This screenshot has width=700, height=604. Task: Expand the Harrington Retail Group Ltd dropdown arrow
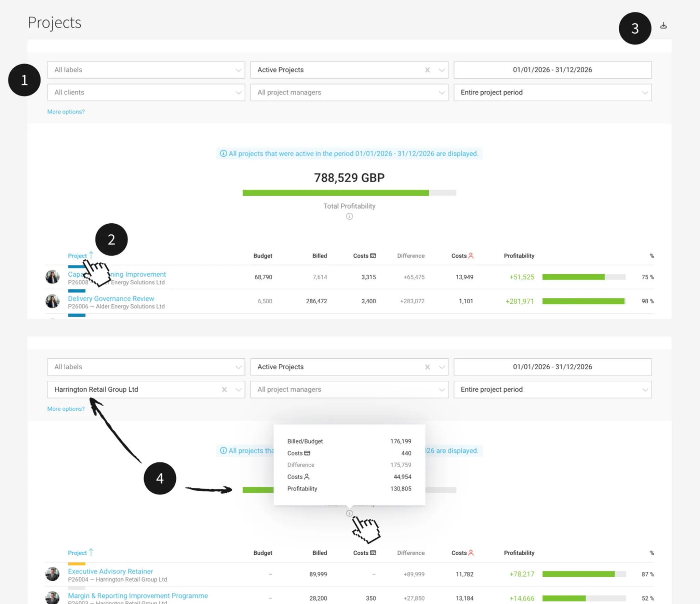239,390
